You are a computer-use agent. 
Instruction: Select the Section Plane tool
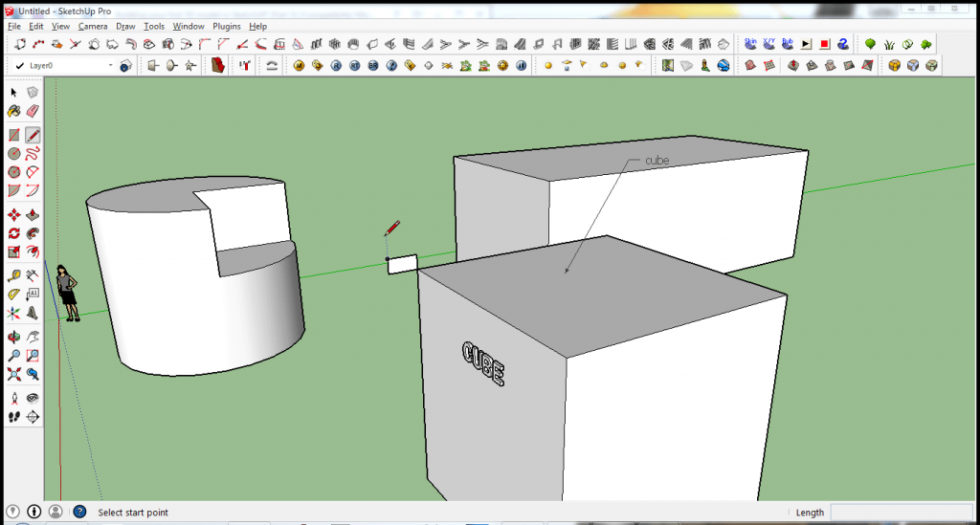(x=33, y=417)
